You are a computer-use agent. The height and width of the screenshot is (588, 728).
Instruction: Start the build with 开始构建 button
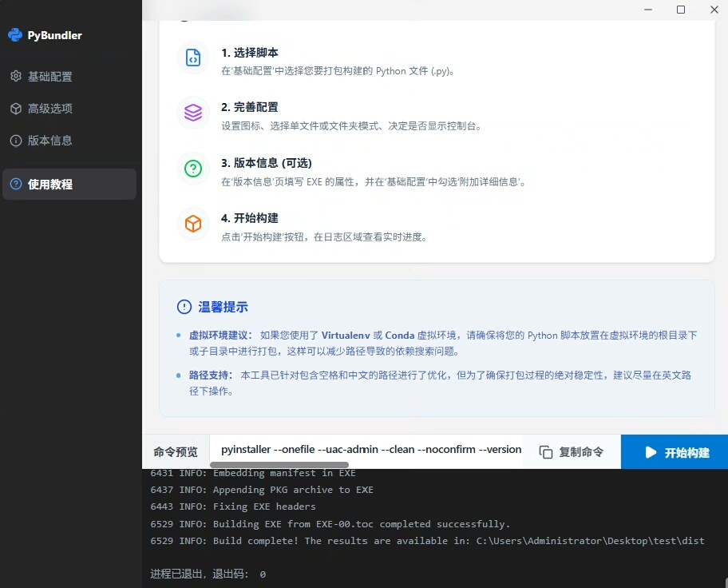(675, 452)
